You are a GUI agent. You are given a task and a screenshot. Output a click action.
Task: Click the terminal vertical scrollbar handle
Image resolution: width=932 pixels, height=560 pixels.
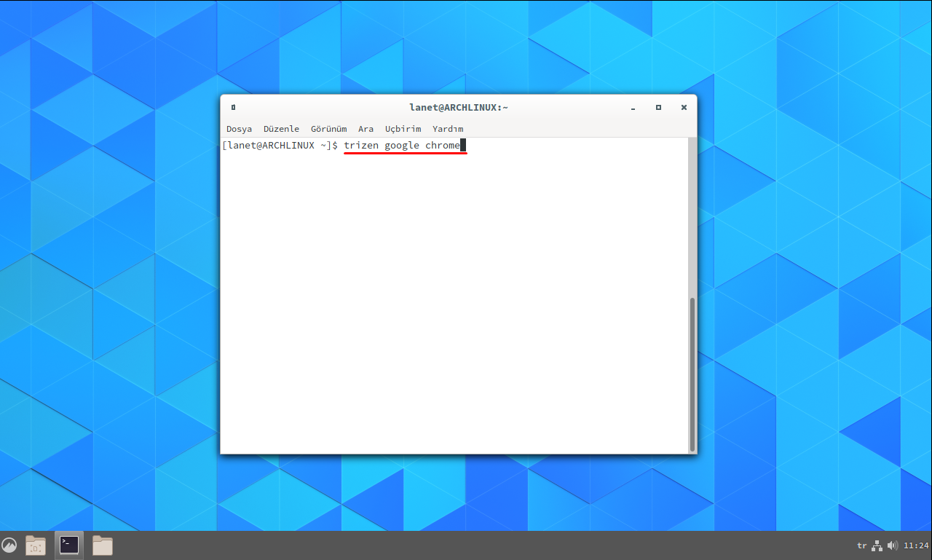[692, 374]
